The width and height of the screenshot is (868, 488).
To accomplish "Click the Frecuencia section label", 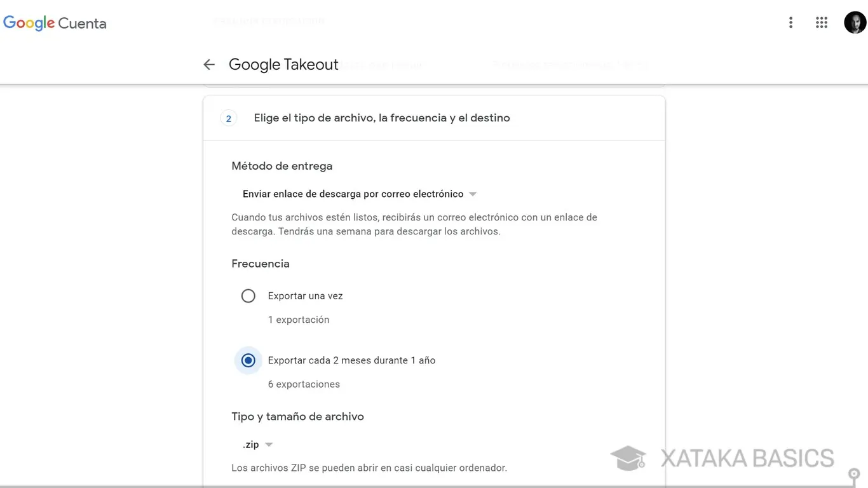I will [261, 264].
